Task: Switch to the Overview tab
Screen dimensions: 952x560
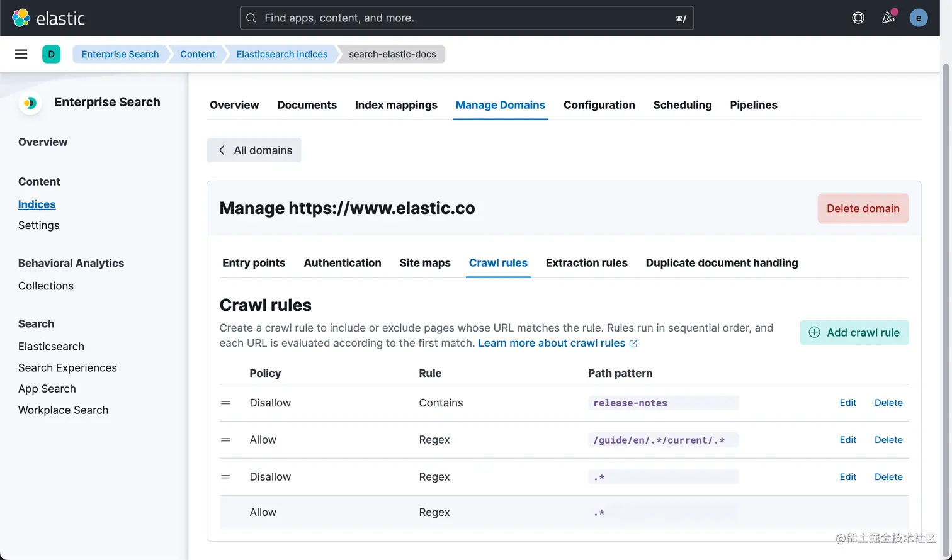Action: 234,105
